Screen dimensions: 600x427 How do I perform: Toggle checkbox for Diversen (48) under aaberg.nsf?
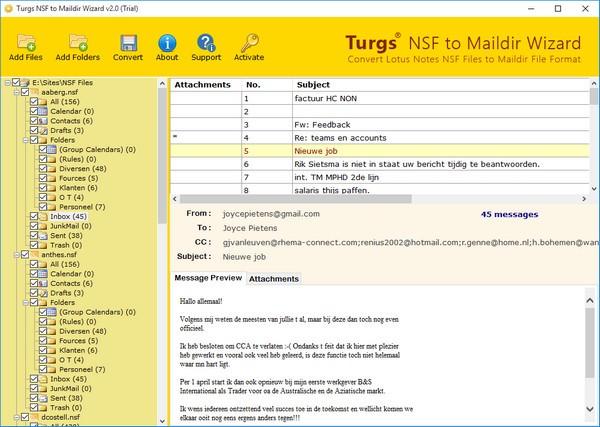click(x=45, y=168)
